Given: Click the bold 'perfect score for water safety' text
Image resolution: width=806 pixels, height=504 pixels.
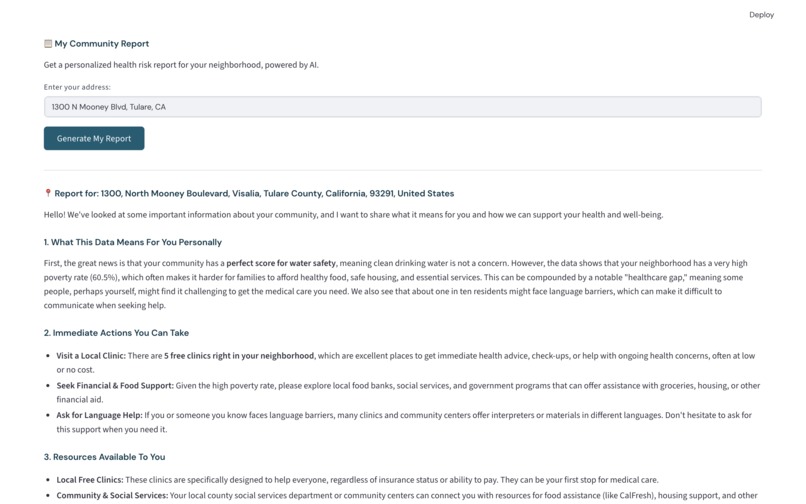Looking at the screenshot, I should point(281,263).
